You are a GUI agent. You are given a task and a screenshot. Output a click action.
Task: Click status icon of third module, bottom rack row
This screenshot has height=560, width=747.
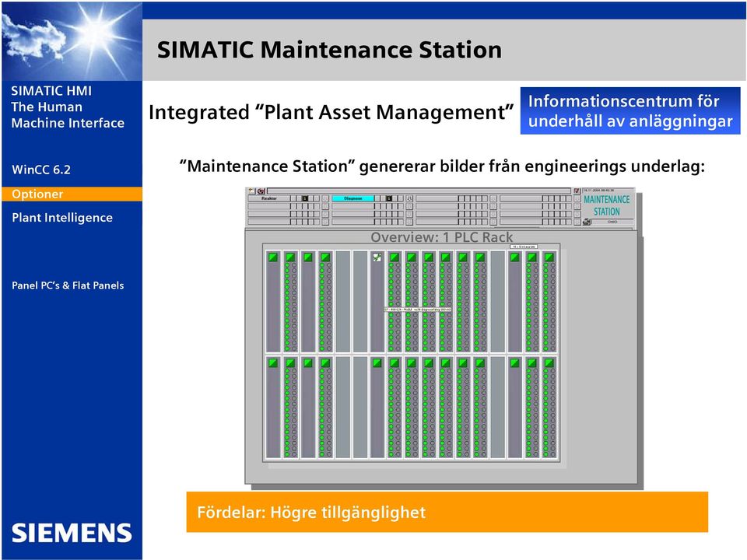tap(308, 363)
